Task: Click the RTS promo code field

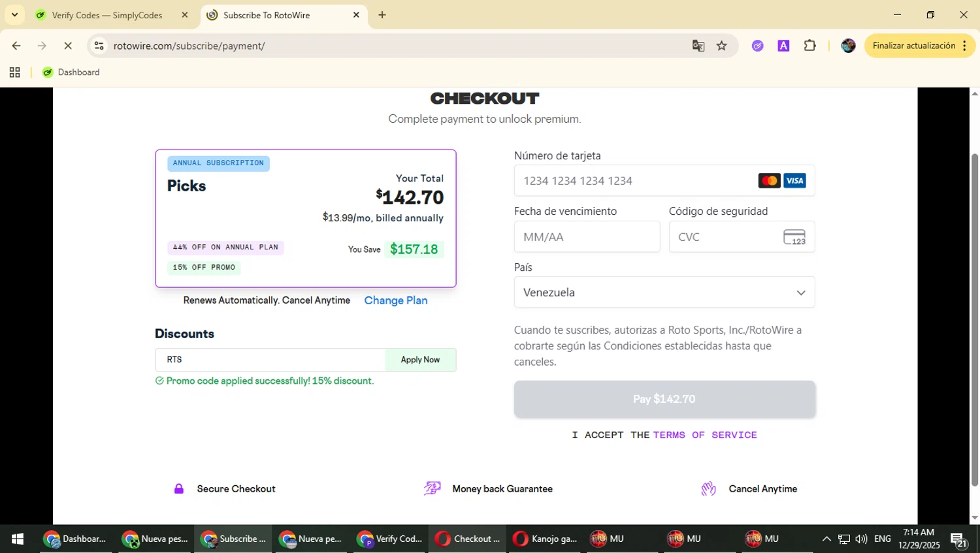Action: (270, 360)
